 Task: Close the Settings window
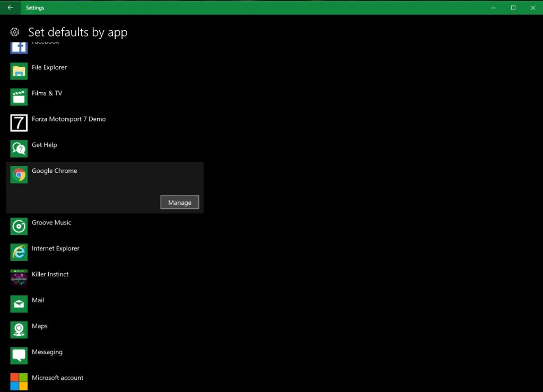(533, 7)
